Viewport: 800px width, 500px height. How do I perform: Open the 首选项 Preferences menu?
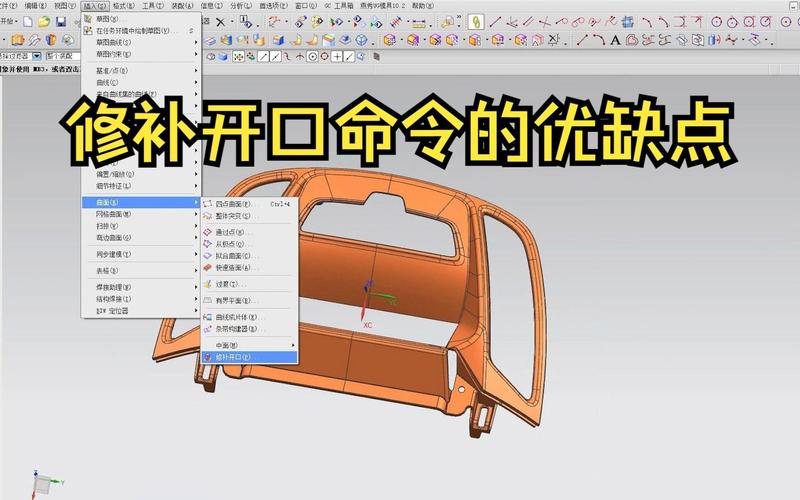273,6
